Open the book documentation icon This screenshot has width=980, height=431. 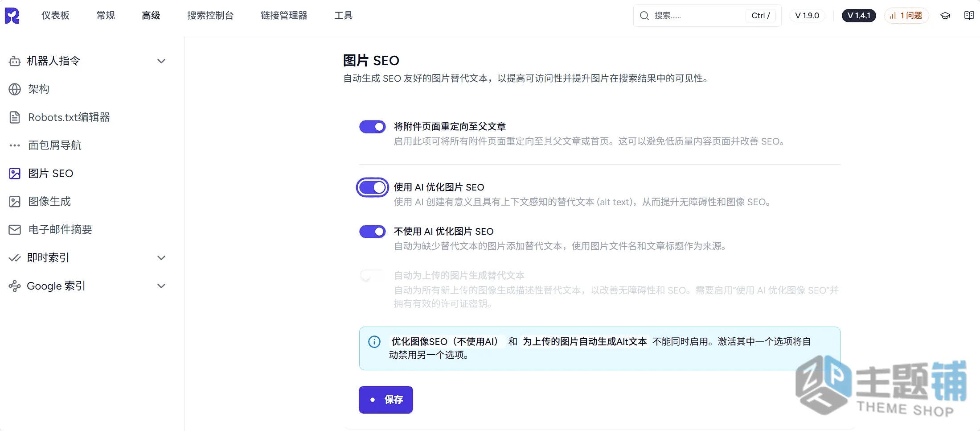coord(969,16)
